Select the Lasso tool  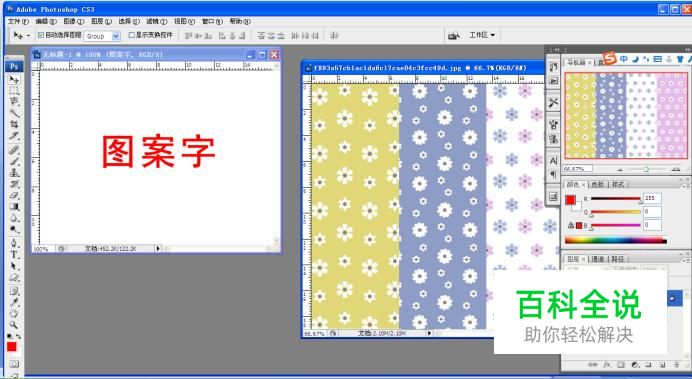(x=14, y=101)
